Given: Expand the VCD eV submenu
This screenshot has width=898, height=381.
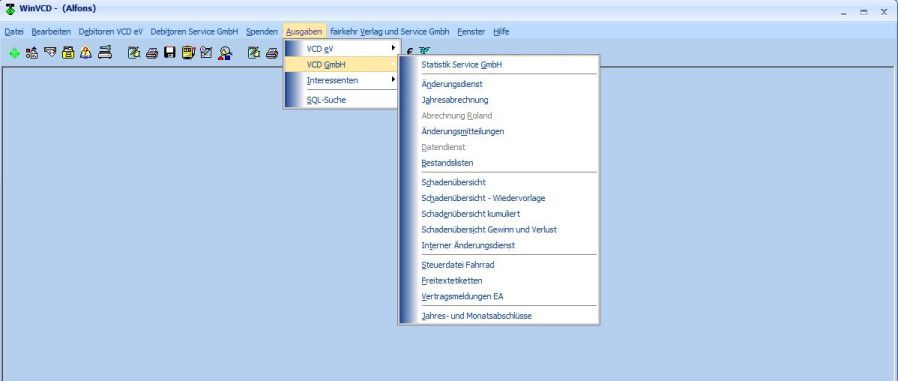Looking at the screenshot, I should point(341,49).
